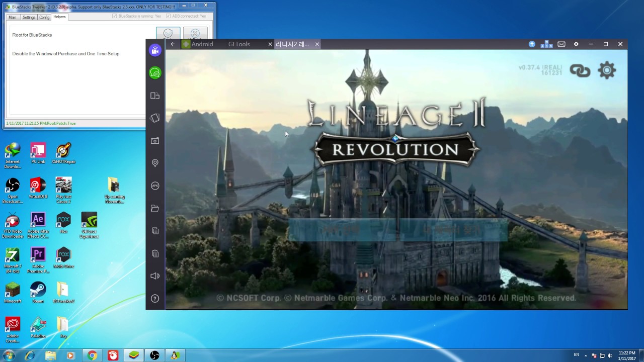This screenshot has width=644, height=362.
Task: Open the Upcoming November folder on the desktop
Action: 114,191
